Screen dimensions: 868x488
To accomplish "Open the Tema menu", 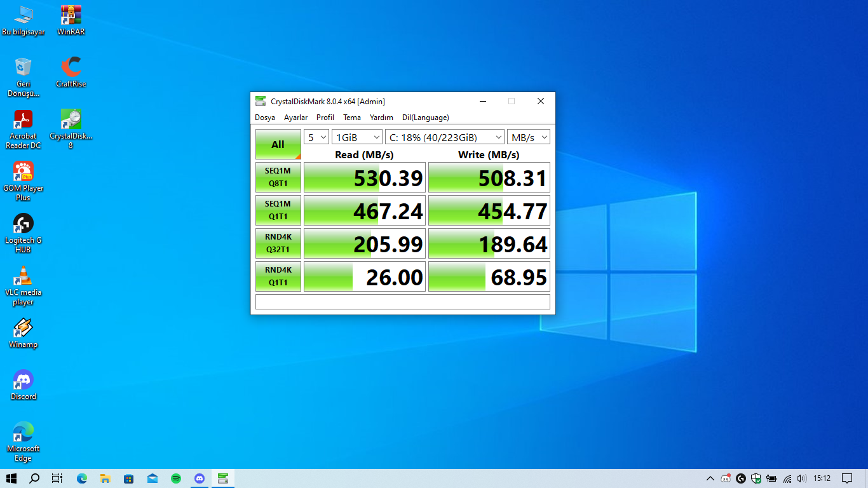I will point(352,118).
